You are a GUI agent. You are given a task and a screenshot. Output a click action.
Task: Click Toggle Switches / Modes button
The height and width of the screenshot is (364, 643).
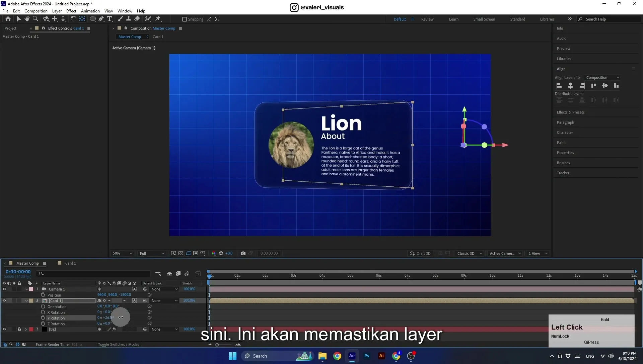coord(119,345)
